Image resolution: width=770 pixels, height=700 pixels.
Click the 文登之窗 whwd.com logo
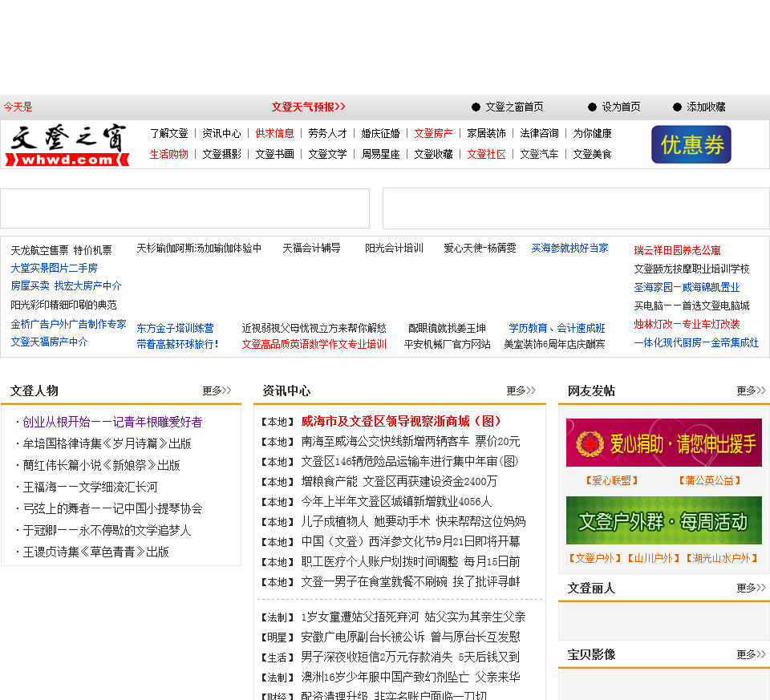[x=67, y=145]
